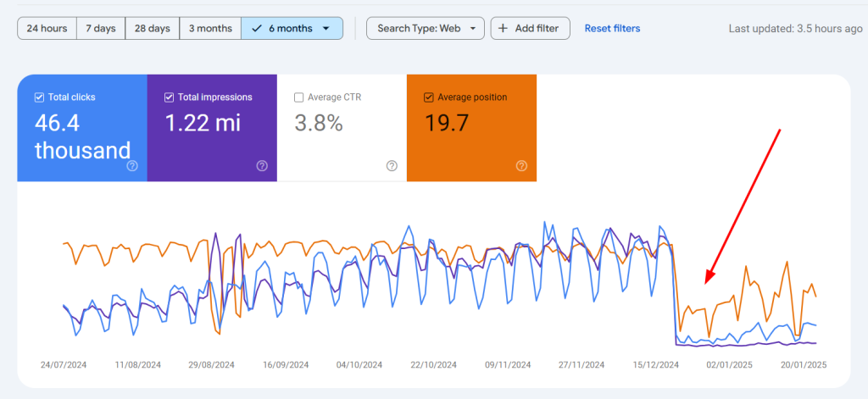This screenshot has width=868, height=399.
Task: Click the 1.22 mi impressions value
Action: pos(203,123)
